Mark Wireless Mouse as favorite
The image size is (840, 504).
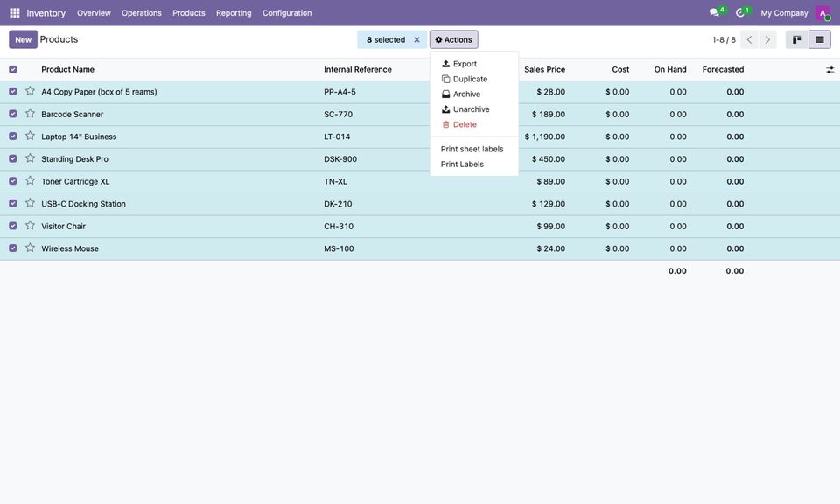[30, 248]
